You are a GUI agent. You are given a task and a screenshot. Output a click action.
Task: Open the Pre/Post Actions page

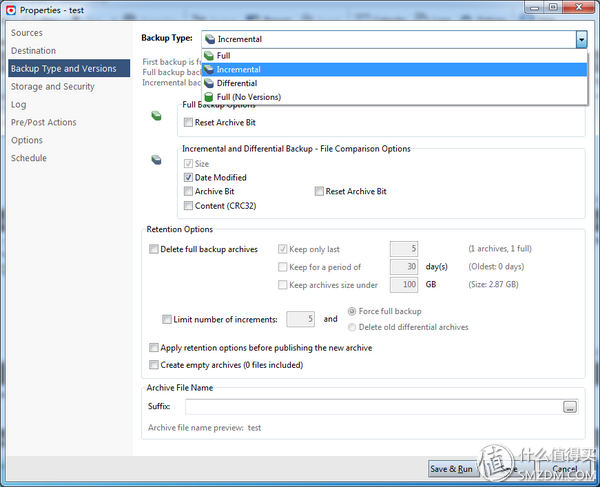[44, 122]
